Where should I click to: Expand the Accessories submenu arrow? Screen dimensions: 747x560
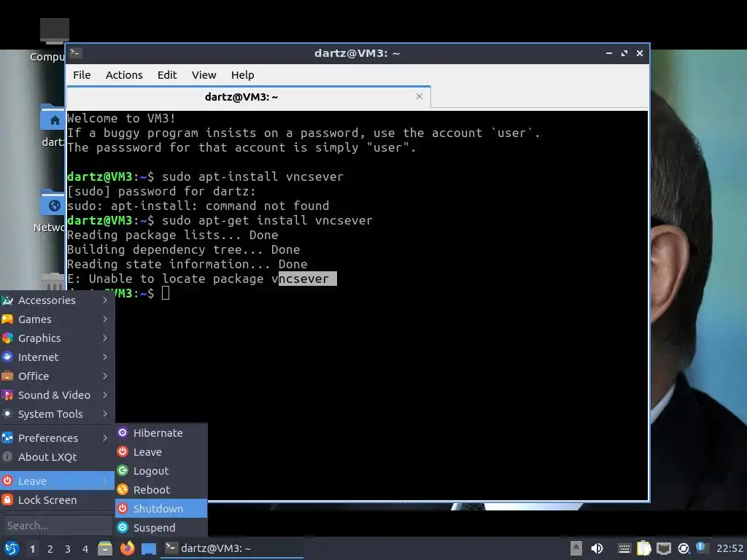(105, 300)
